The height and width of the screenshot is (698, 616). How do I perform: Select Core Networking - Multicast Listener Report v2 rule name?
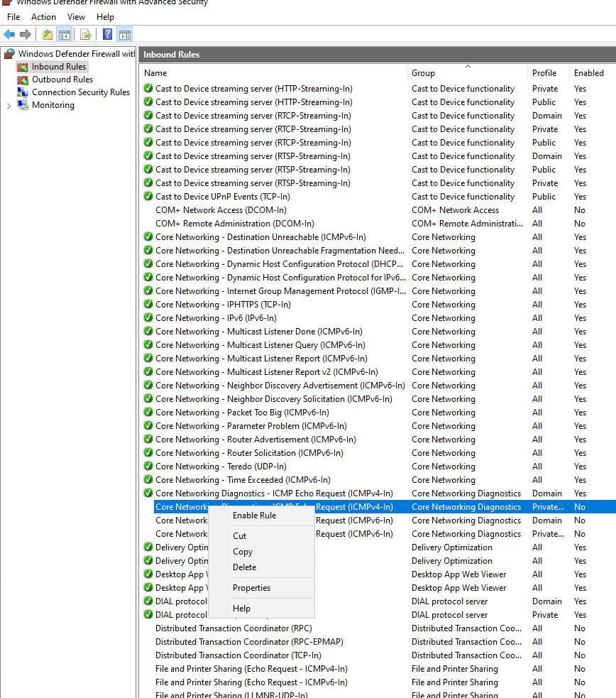(267, 371)
